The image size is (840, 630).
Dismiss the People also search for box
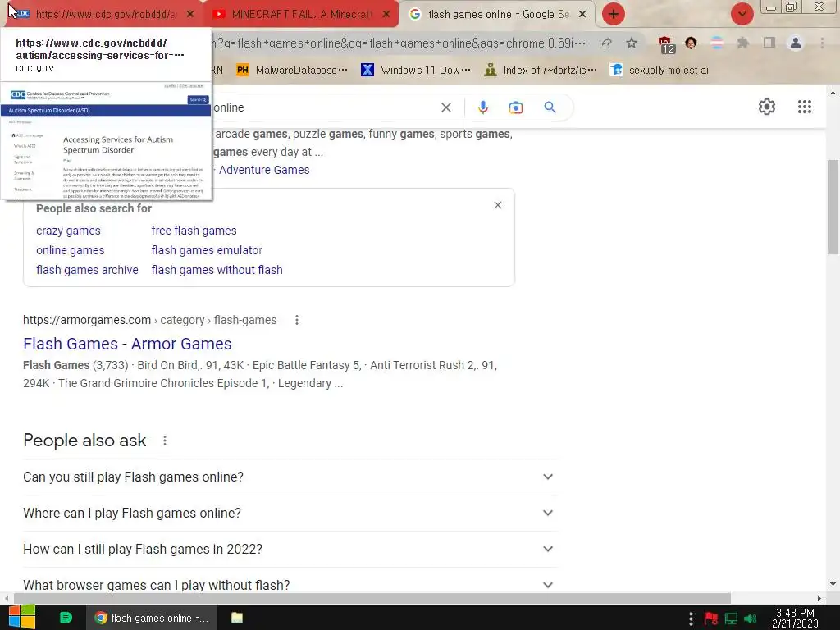point(498,205)
